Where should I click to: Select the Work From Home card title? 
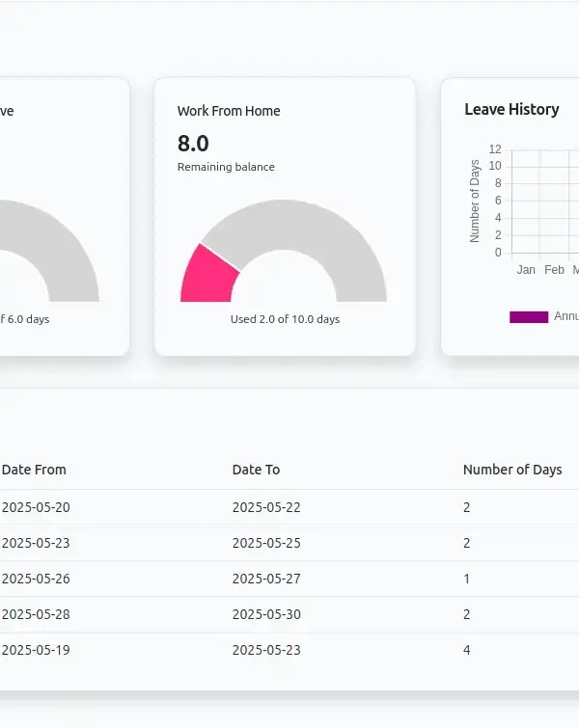(229, 111)
